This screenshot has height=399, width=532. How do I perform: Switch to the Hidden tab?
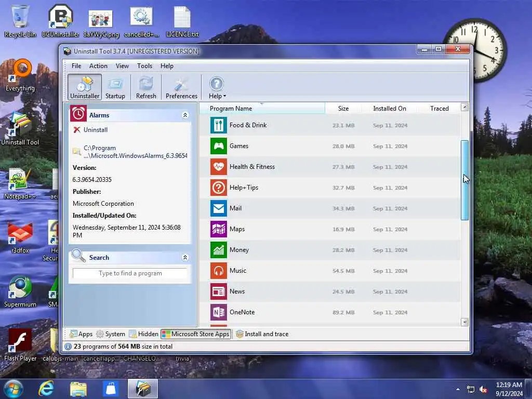144,334
